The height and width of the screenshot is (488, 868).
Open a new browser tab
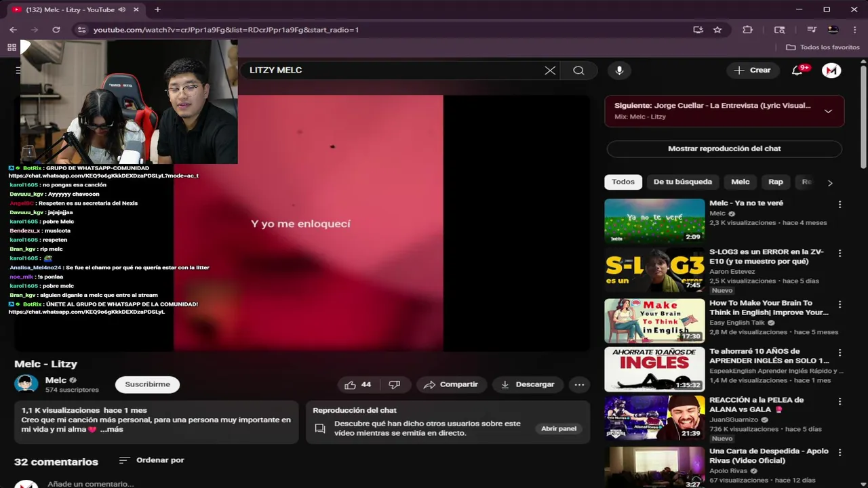[157, 9]
